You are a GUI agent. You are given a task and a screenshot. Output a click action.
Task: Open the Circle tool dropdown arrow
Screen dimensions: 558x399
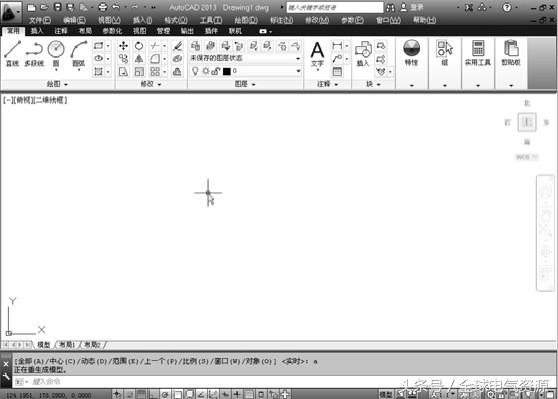click(56, 70)
